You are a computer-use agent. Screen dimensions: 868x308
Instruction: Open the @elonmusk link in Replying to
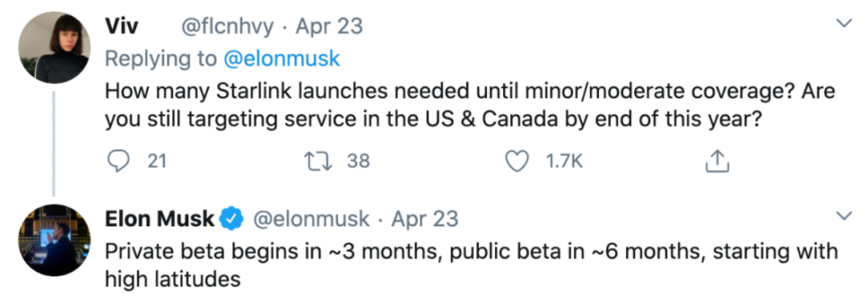[281, 59]
